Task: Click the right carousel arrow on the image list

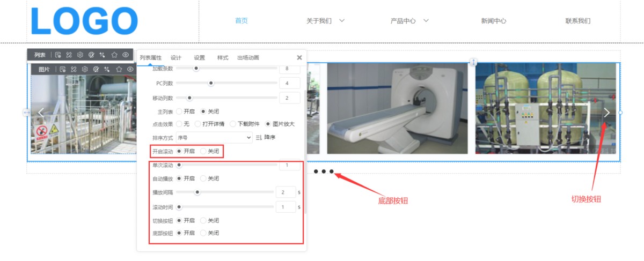Action: coord(606,113)
